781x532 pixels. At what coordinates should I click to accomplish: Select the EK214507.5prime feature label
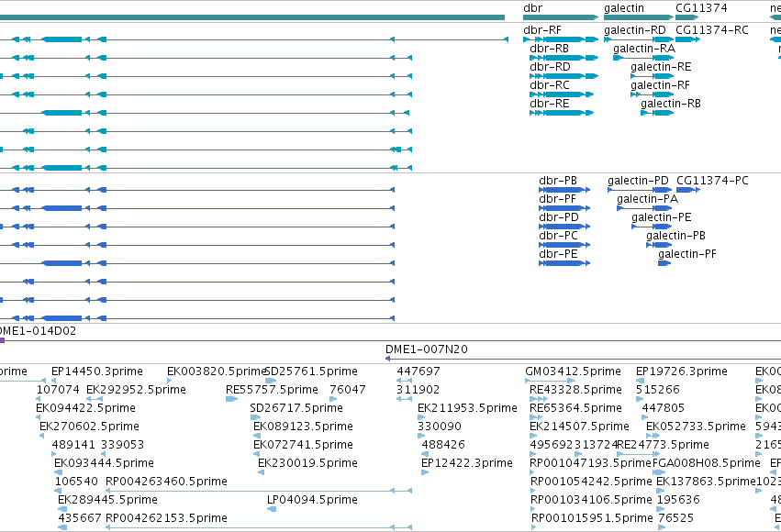tap(579, 427)
